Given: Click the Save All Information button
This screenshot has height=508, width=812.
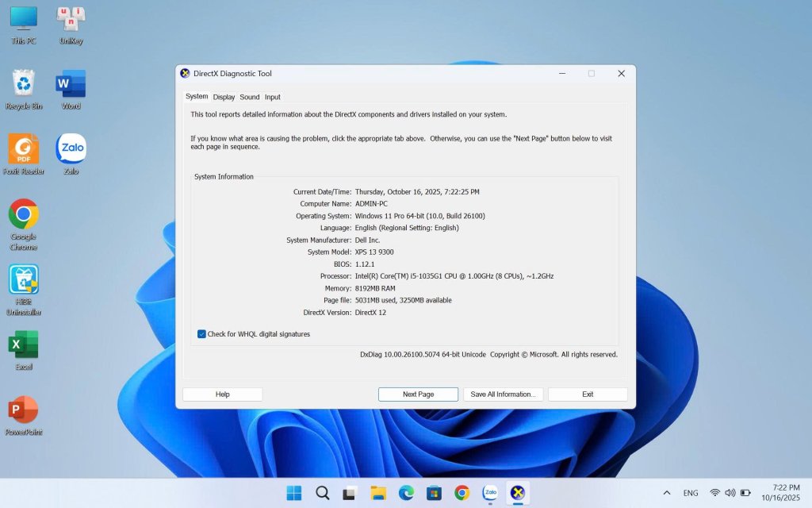Looking at the screenshot, I should click(503, 394).
